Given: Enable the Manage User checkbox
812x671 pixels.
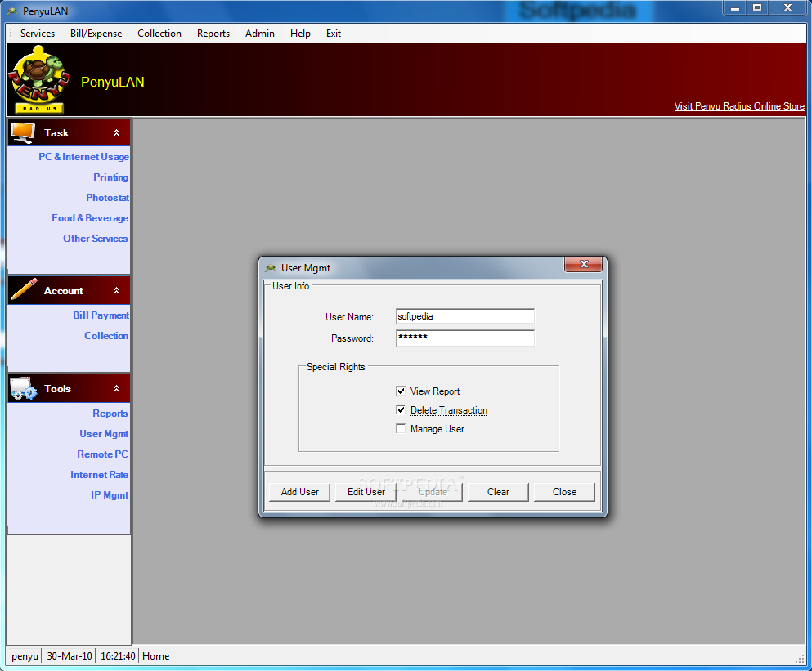Looking at the screenshot, I should [401, 428].
